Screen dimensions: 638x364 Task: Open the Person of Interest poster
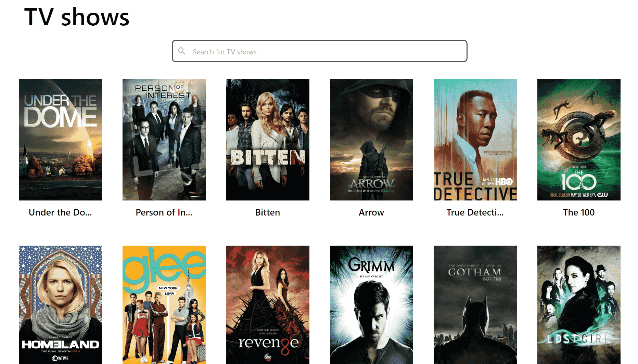point(164,140)
